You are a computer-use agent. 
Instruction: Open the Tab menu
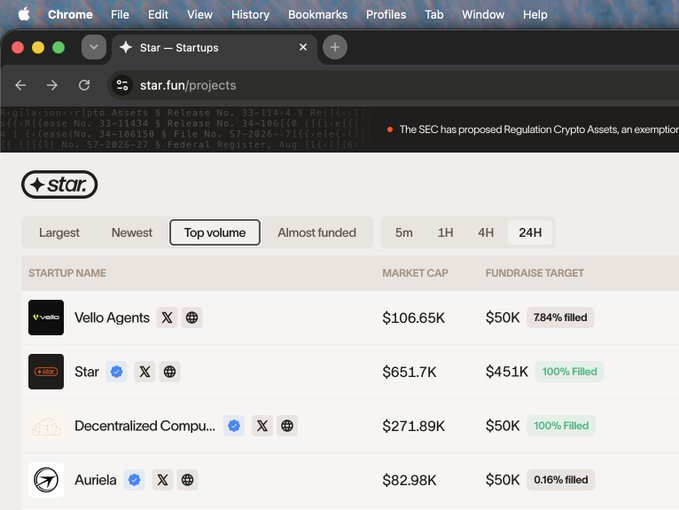(434, 15)
